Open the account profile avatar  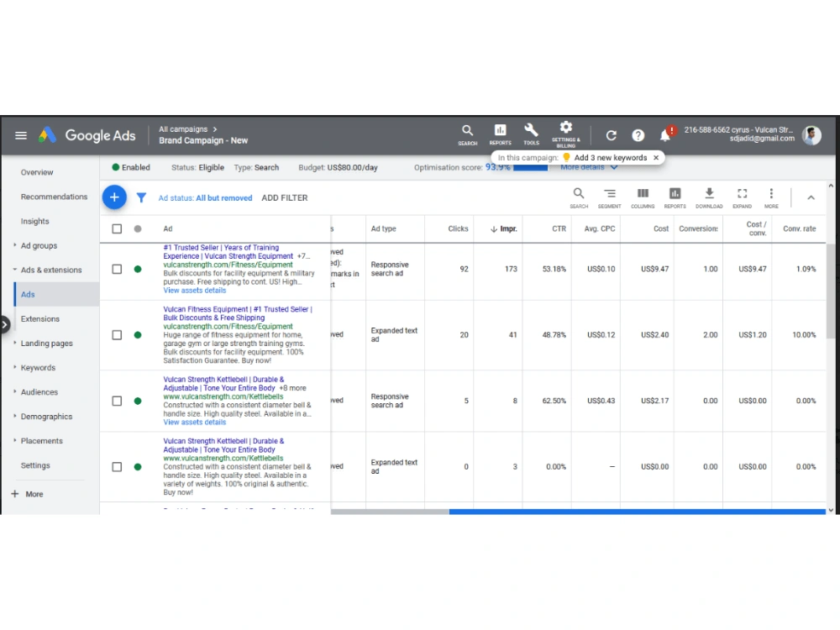coord(811,135)
